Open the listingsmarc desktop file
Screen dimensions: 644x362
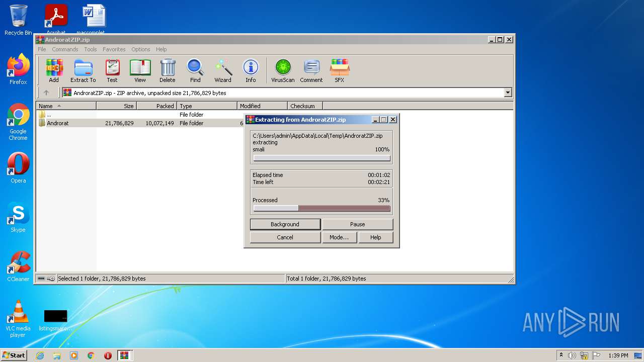click(55, 320)
